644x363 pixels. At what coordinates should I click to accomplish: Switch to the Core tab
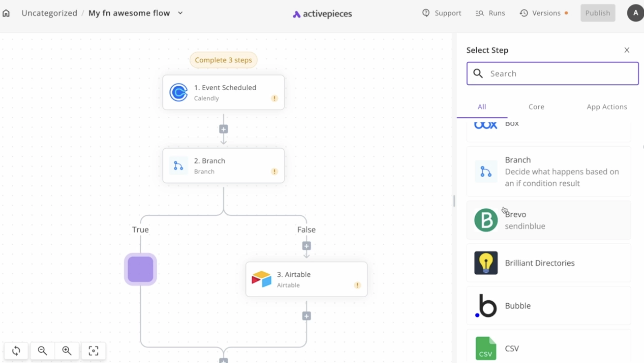pyautogui.click(x=536, y=107)
